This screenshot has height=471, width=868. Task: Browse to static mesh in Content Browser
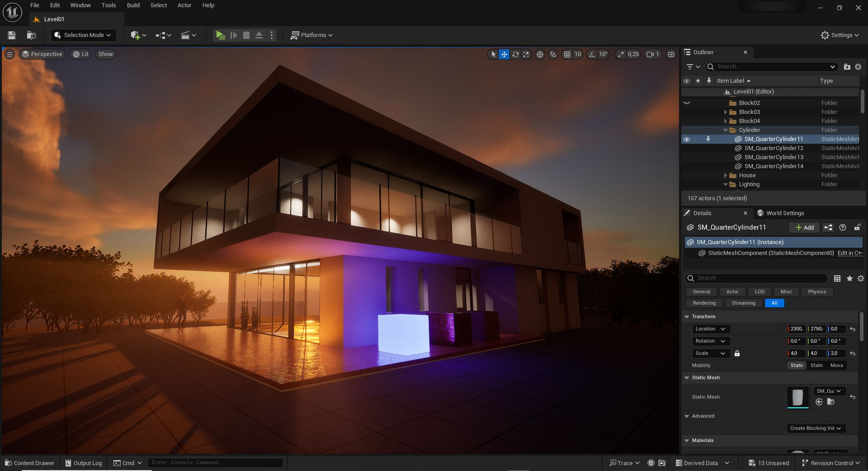[x=830, y=402]
